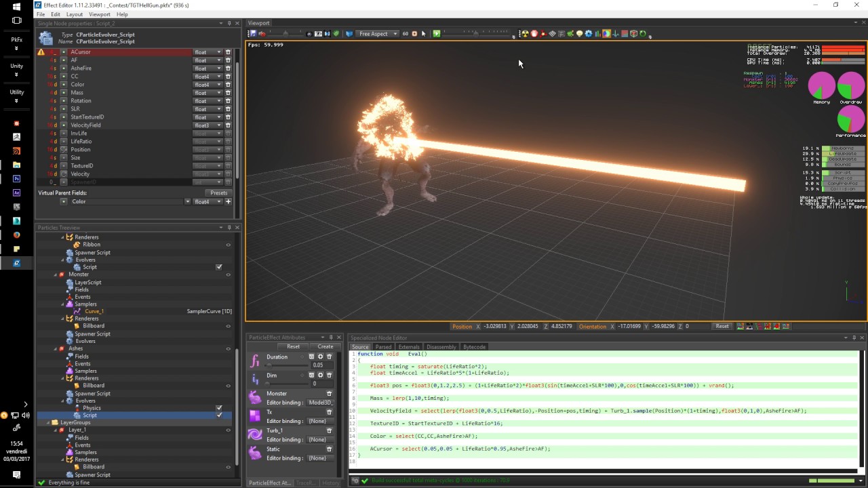Toggle visibility eye for the Layer_1 layer
Screen dimensions: 868x488
(228, 430)
